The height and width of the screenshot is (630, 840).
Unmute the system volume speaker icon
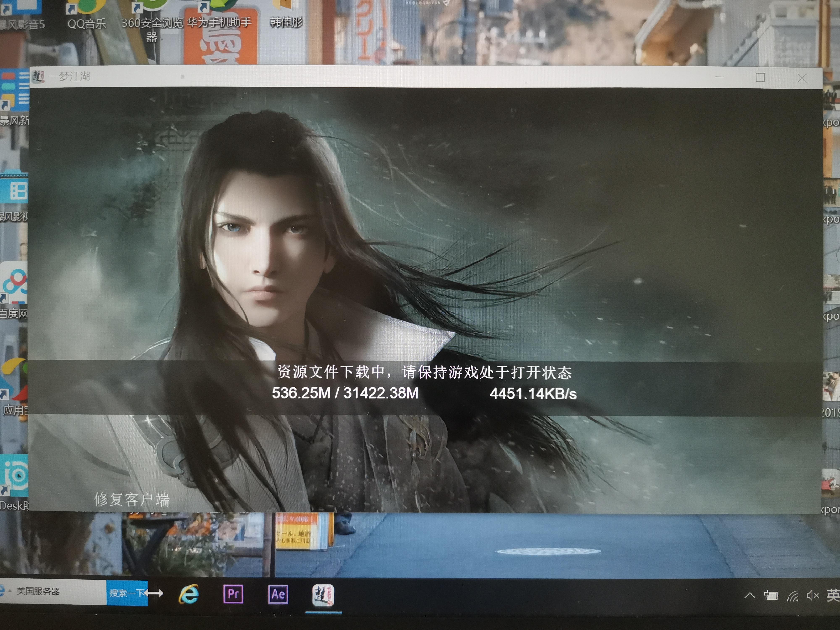tap(812, 595)
